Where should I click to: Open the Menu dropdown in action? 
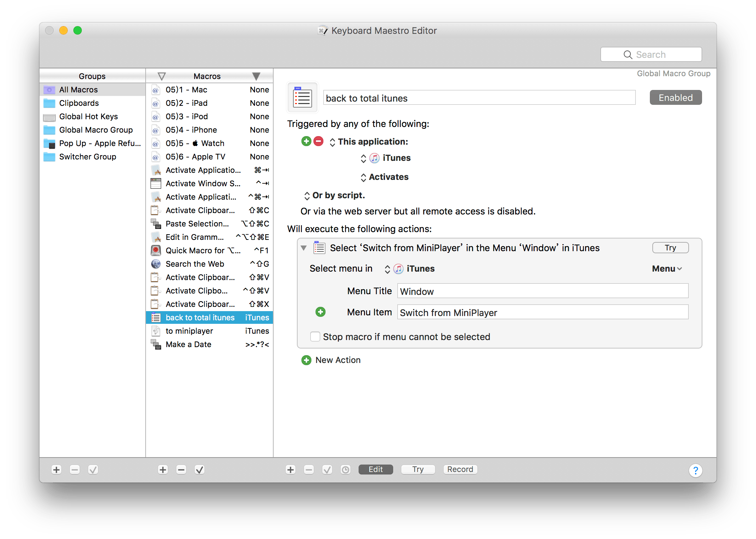pos(666,269)
